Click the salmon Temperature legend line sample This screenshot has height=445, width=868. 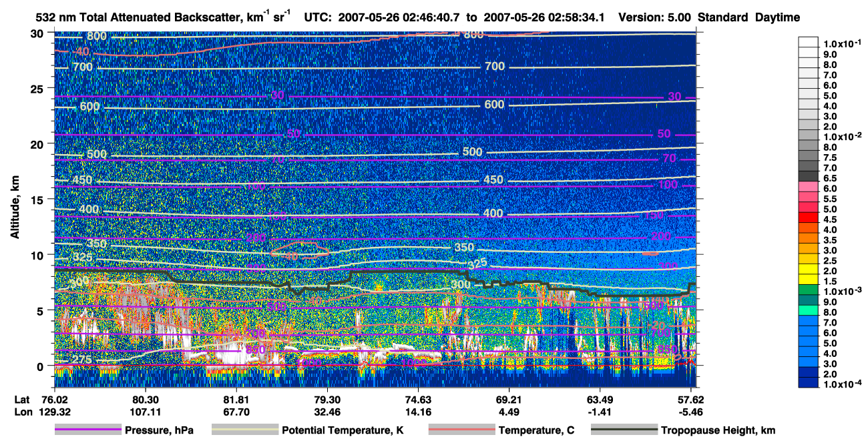click(x=461, y=430)
